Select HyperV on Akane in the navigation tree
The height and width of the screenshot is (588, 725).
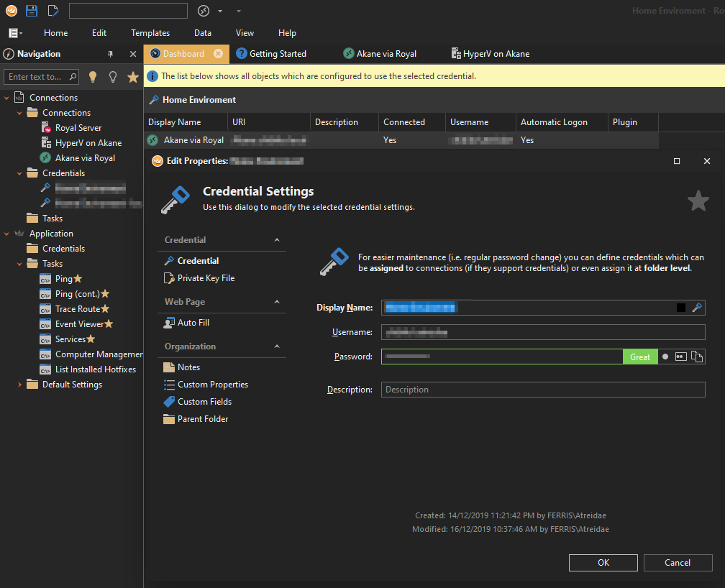(x=88, y=143)
